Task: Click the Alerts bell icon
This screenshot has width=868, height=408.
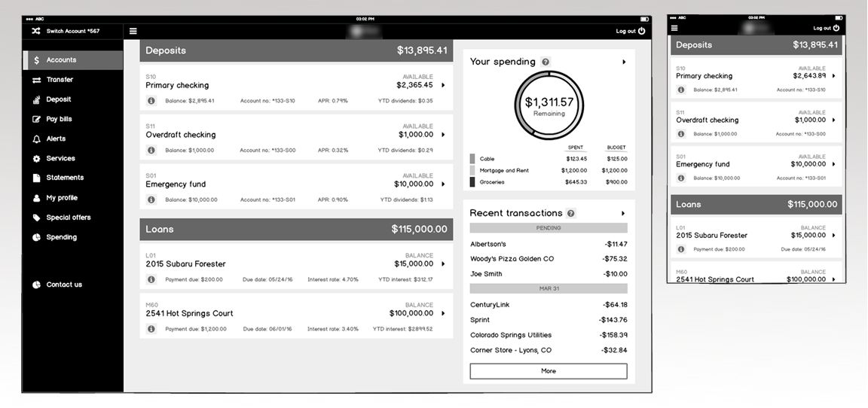Action: click(36, 139)
